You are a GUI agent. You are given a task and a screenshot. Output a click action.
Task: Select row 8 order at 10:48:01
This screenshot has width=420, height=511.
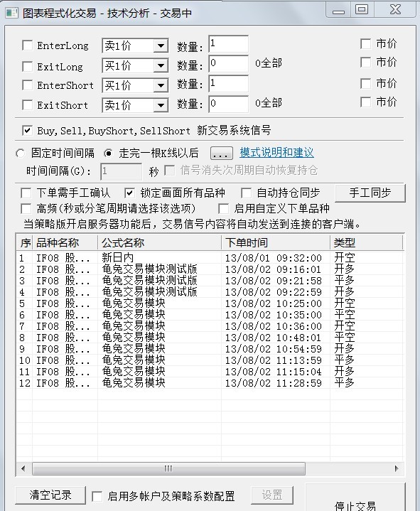pyautogui.click(x=210, y=338)
